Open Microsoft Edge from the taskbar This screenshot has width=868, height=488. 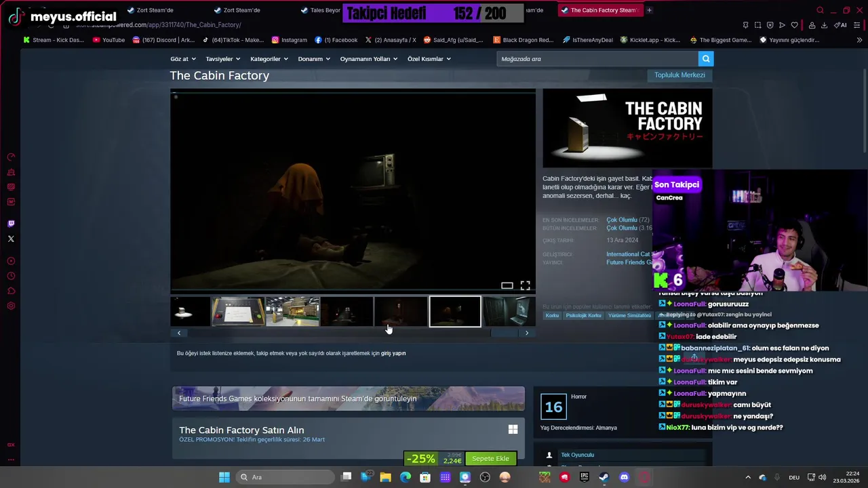click(x=406, y=477)
